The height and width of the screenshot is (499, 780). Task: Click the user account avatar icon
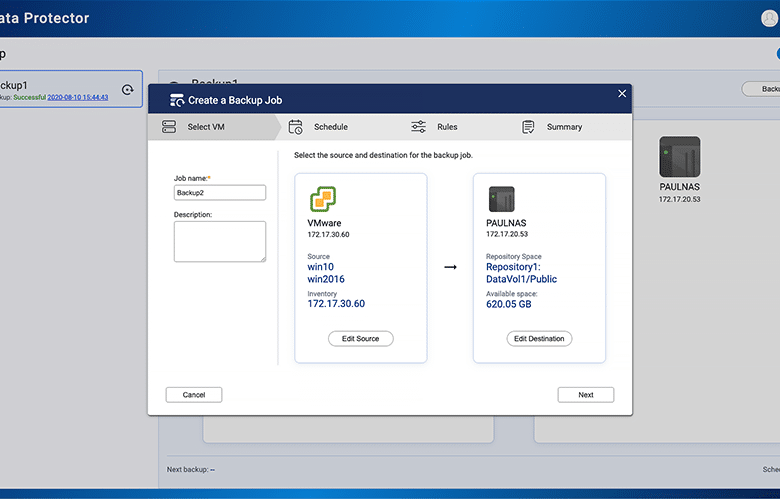coord(770,18)
